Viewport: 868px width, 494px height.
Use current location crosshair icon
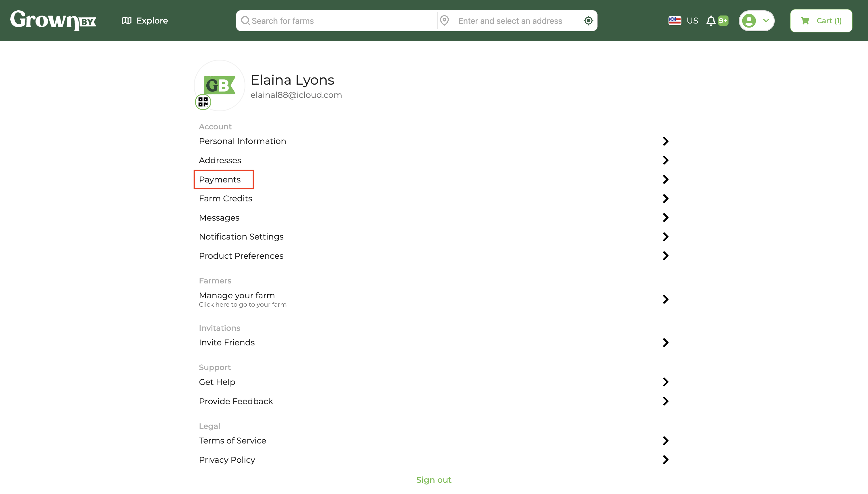[588, 21]
